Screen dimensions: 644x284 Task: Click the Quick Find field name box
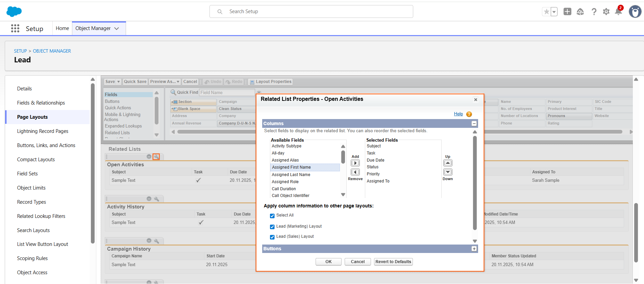click(x=227, y=92)
